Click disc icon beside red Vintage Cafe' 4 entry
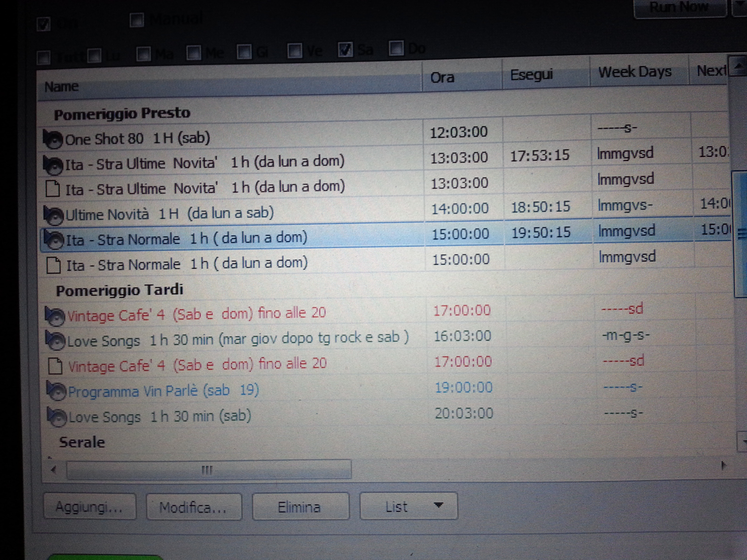Viewport: 747px width, 560px height. coord(55,316)
